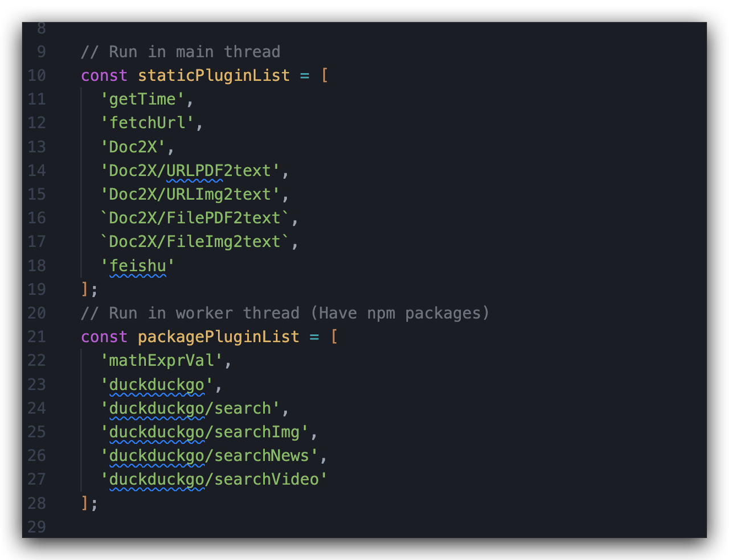Click line number 21 in the gutter
The image size is (729, 560).
(x=37, y=337)
